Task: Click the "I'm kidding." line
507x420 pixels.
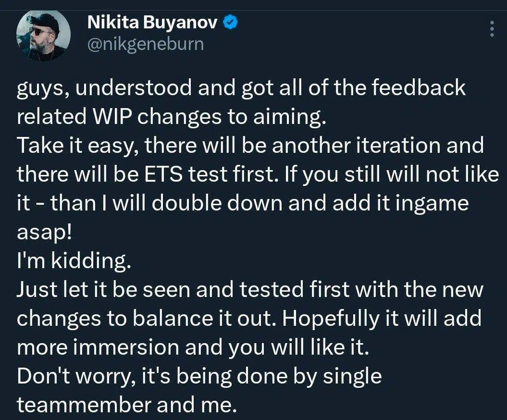Action: (x=74, y=261)
